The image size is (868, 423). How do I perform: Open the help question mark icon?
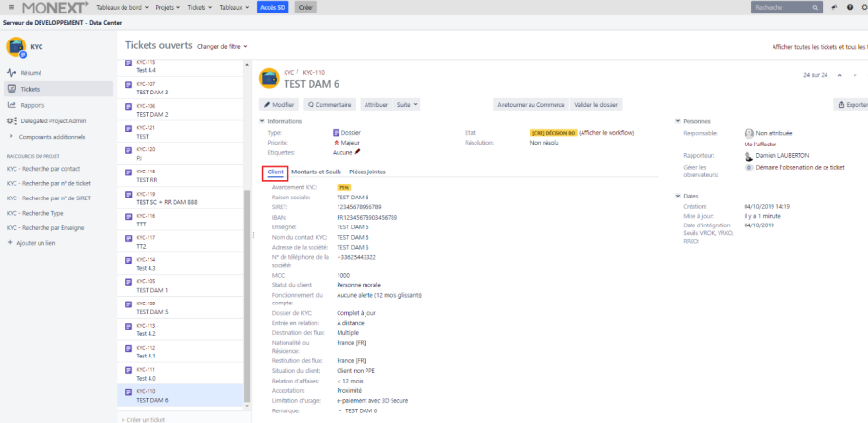[x=850, y=7]
